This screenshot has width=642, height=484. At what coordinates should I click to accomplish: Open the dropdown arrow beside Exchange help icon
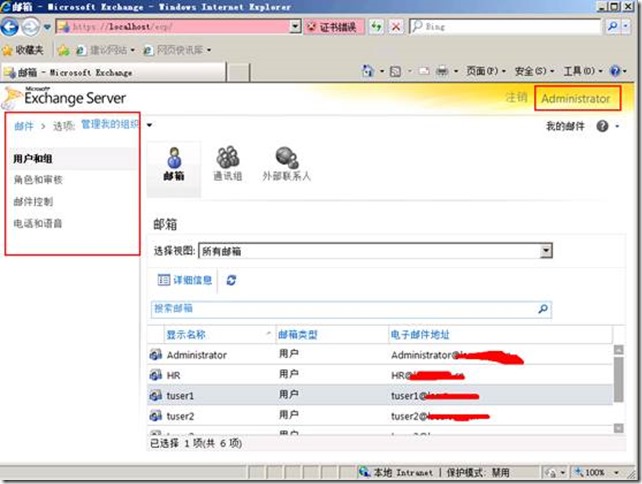point(617,127)
